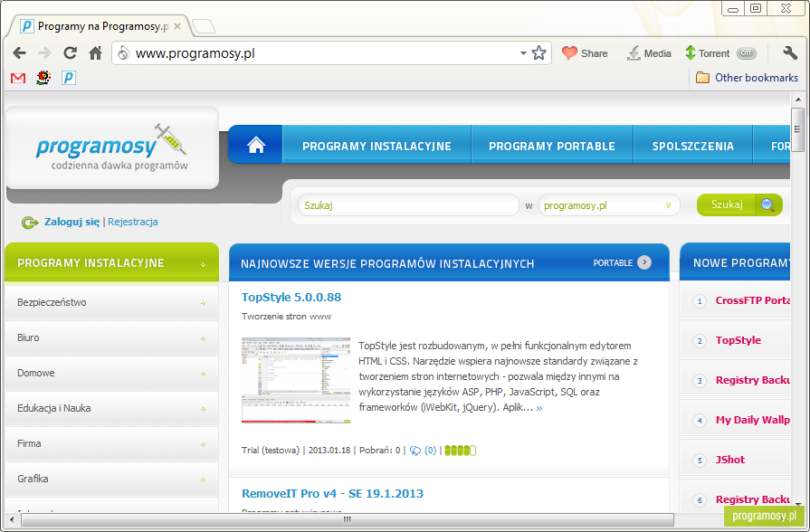
Task: Open the Programosy P bookmark
Action: (69, 78)
